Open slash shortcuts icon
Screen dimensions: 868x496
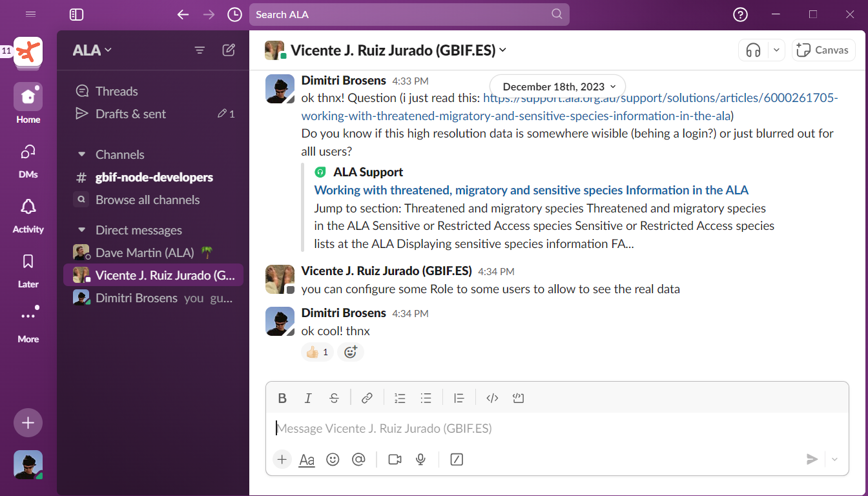(x=457, y=459)
